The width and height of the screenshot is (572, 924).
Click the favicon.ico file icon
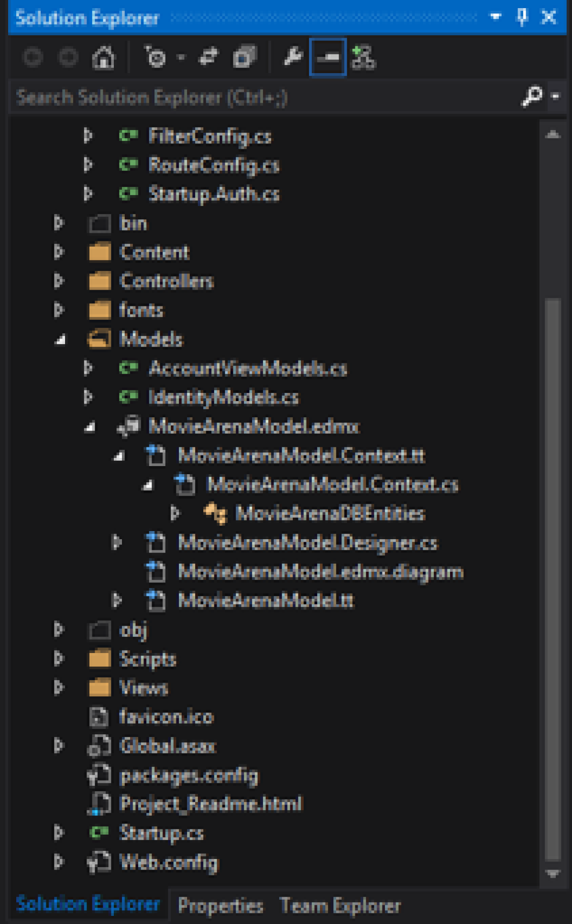tap(99, 717)
